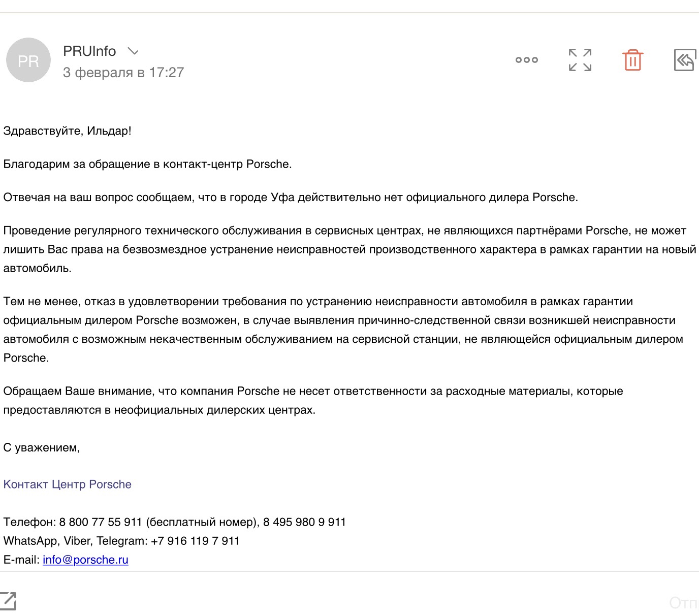Click the paragraph starting with Тем не менее

pos(343,330)
